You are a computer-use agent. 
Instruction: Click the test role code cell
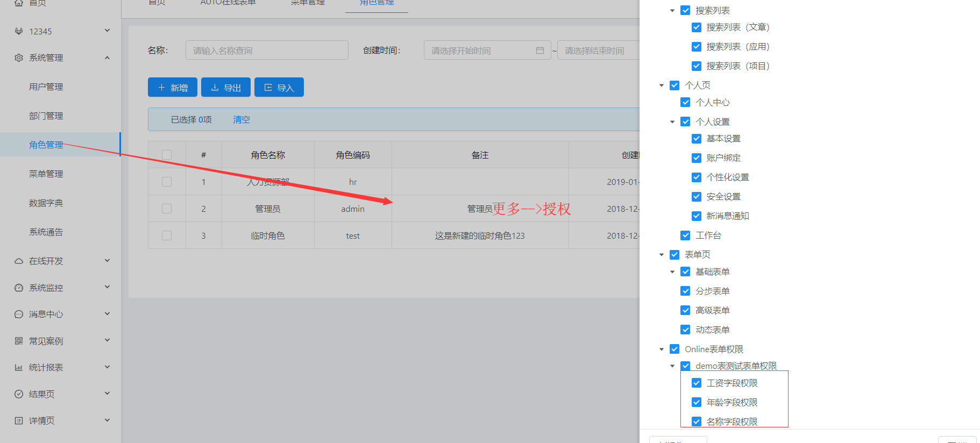point(353,235)
